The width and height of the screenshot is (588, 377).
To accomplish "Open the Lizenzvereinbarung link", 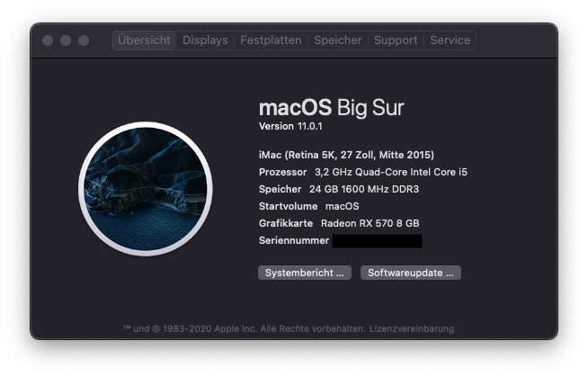I will 412,329.
